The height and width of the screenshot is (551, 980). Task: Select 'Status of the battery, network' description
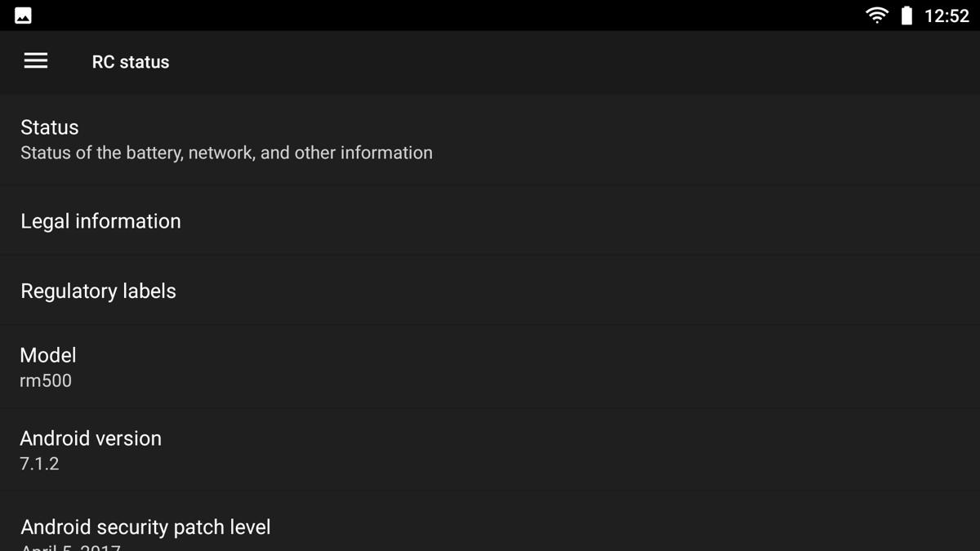click(x=226, y=153)
